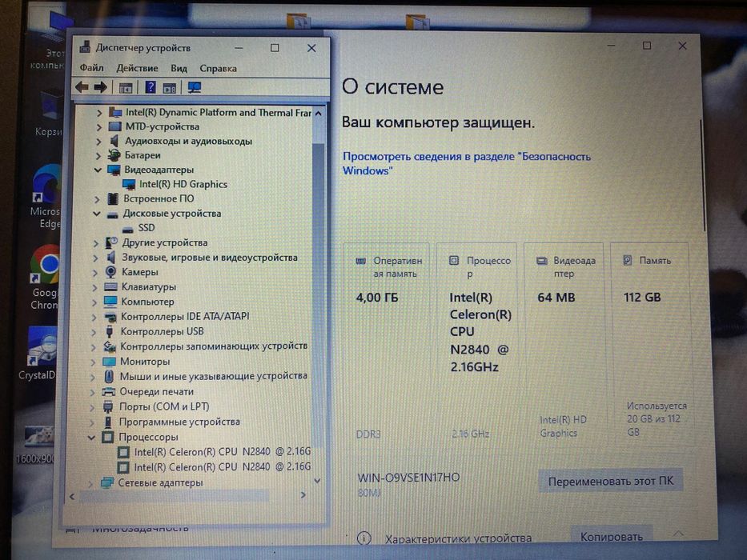Click the WIN-O9VSE1N17HO computer name text
The width and height of the screenshot is (747, 560).
pyautogui.click(x=409, y=478)
